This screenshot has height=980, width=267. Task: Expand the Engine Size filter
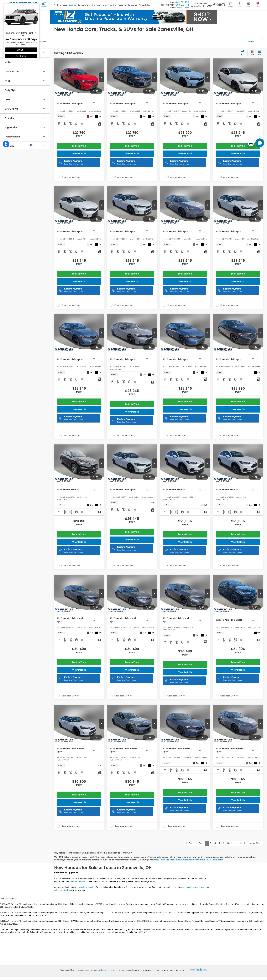(25, 127)
